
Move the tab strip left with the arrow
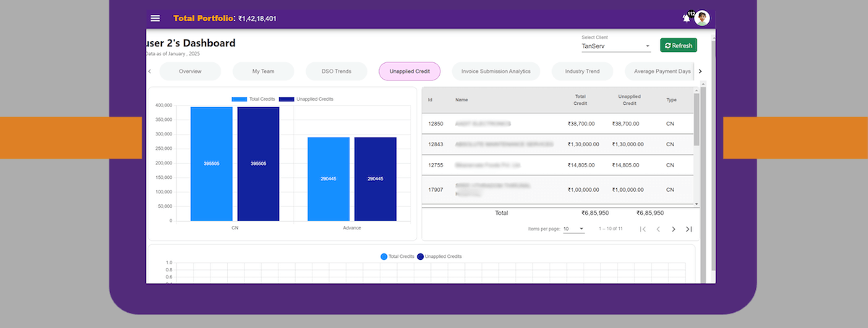point(150,71)
